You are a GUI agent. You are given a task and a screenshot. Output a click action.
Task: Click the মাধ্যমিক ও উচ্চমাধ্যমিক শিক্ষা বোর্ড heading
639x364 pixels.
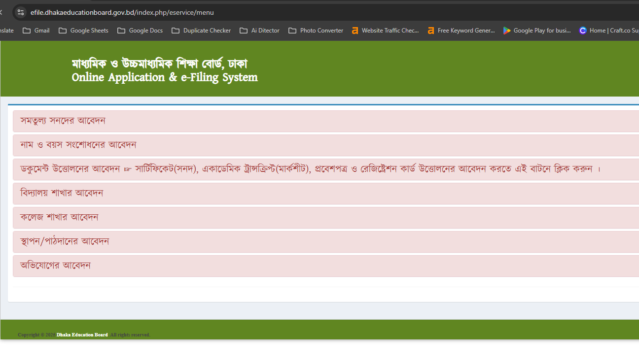pos(160,64)
